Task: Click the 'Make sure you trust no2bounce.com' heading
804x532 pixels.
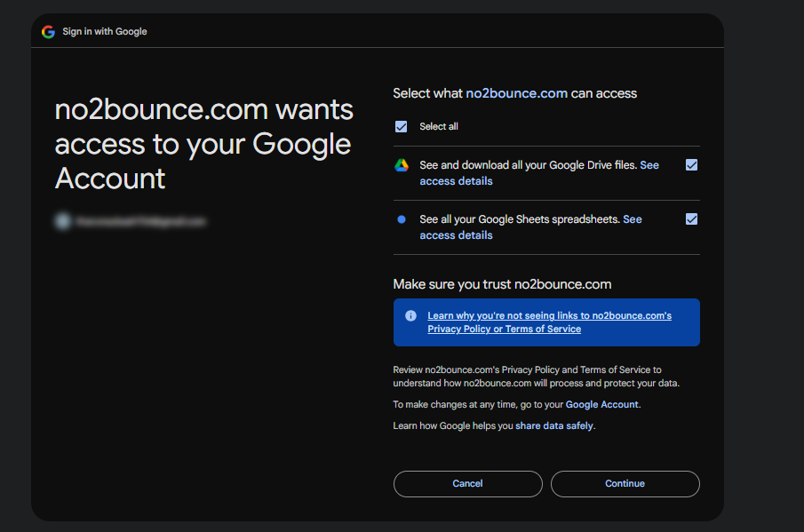Action: 502,284
